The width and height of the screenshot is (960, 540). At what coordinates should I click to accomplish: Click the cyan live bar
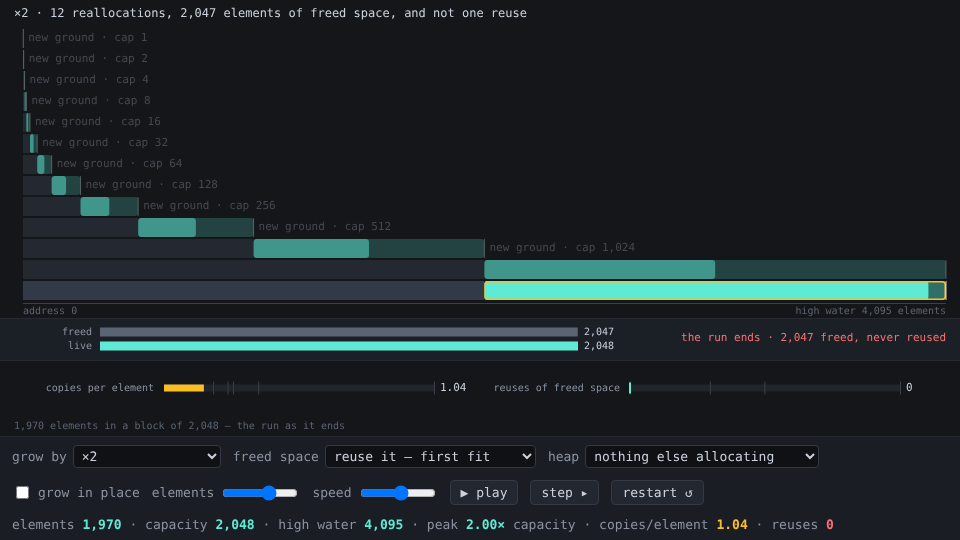(x=339, y=346)
